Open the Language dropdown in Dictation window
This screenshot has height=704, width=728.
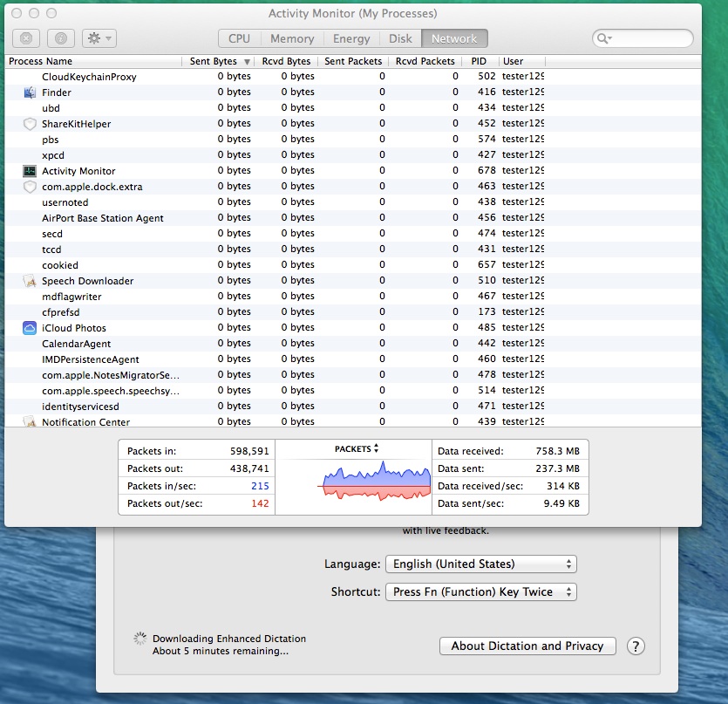(x=481, y=564)
